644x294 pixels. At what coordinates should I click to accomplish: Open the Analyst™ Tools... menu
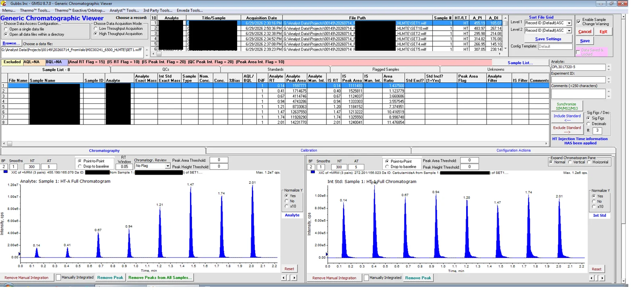pos(124,10)
